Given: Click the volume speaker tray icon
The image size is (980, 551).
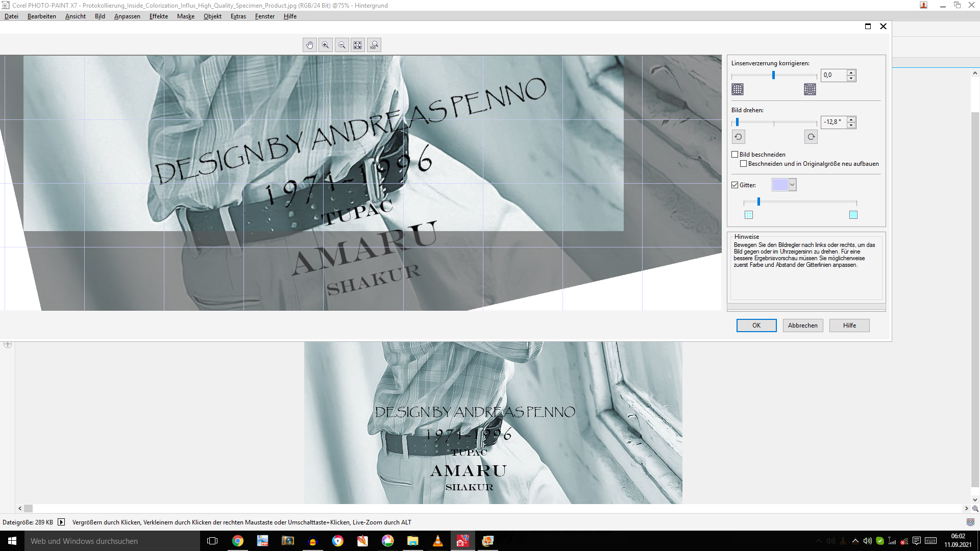Looking at the screenshot, I should pos(867,541).
